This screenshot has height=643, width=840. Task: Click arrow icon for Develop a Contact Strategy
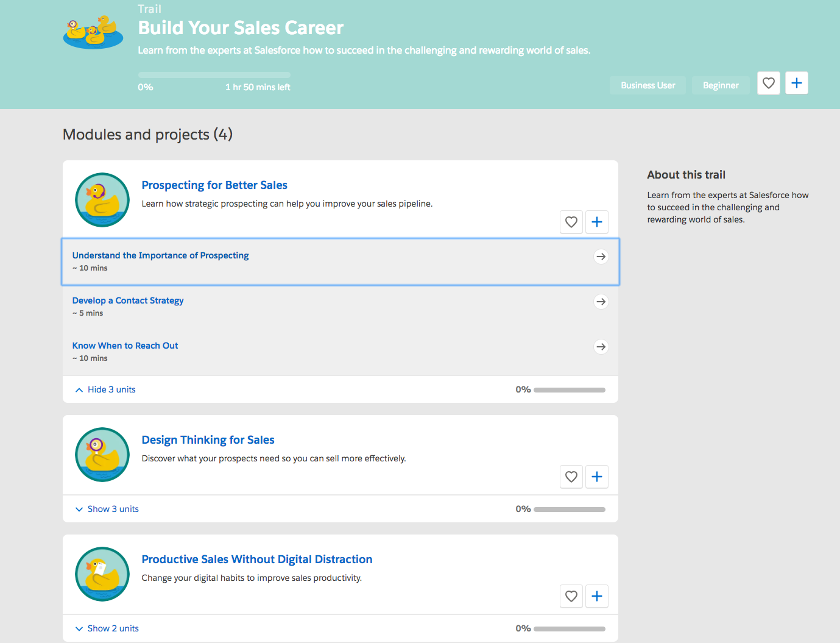pyautogui.click(x=601, y=302)
